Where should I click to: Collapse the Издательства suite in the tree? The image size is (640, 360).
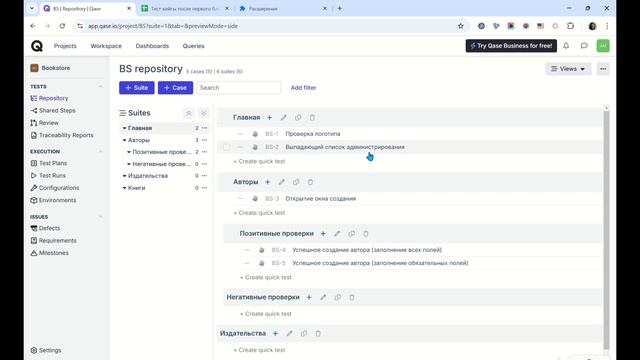pos(124,176)
